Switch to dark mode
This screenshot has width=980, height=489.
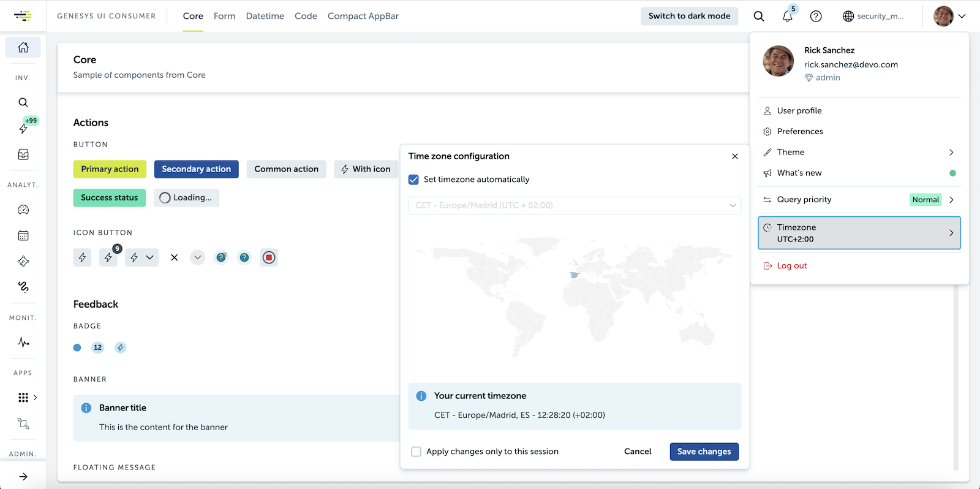(689, 16)
